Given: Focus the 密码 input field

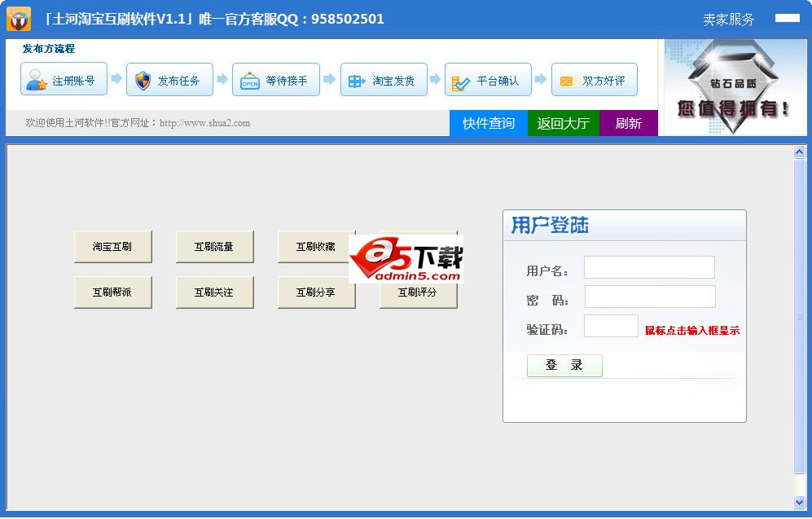Looking at the screenshot, I should click(650, 297).
